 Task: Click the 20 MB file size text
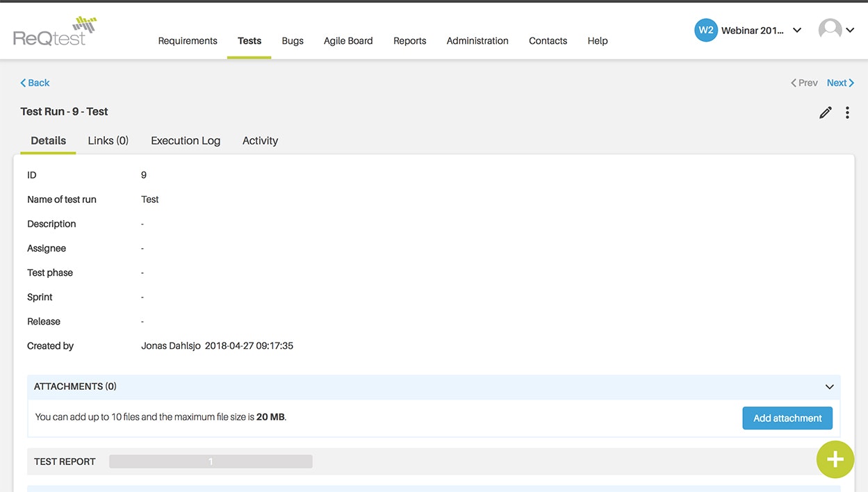(270, 418)
